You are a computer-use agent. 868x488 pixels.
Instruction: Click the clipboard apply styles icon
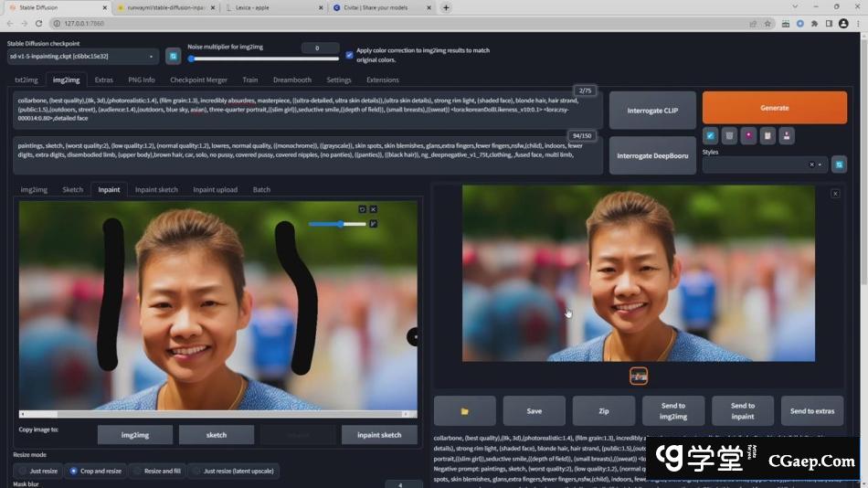click(x=767, y=135)
